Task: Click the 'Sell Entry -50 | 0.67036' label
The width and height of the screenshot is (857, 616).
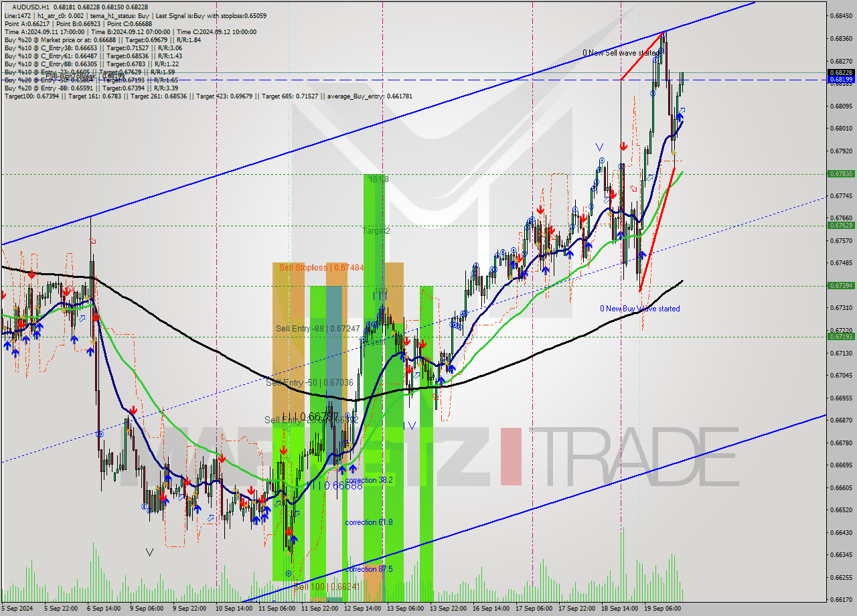Action: click(x=309, y=382)
